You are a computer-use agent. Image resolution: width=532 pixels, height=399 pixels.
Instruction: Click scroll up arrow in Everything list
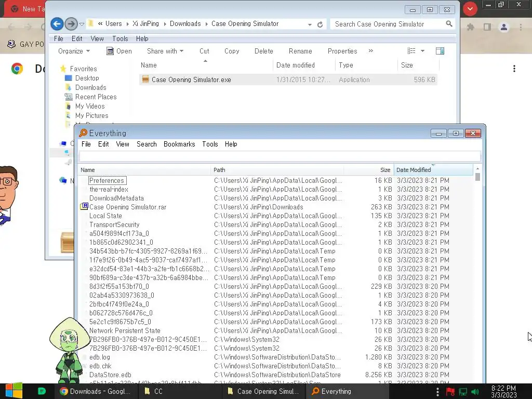click(x=477, y=169)
